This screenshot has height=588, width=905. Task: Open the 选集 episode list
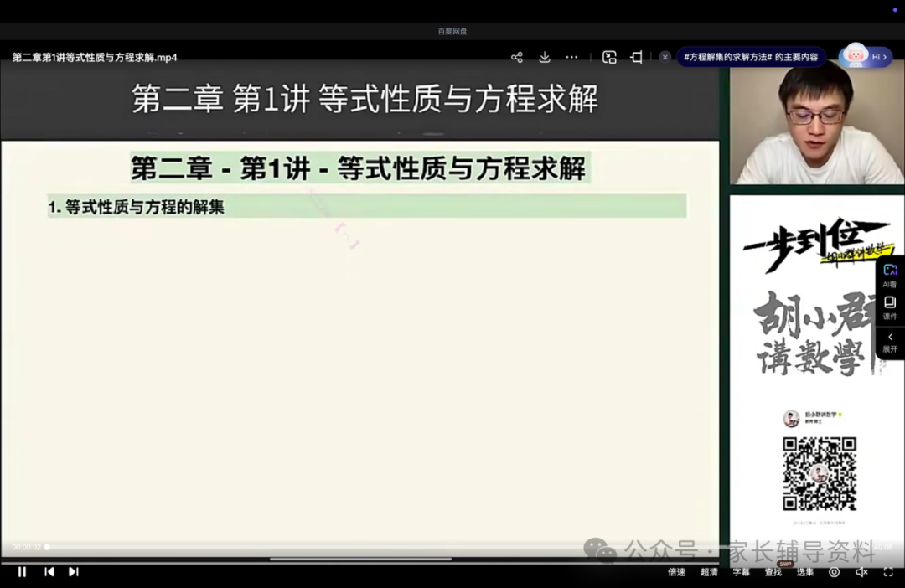pos(805,572)
